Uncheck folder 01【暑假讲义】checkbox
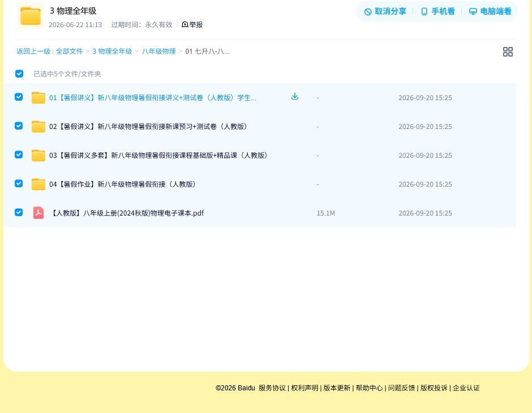 point(19,97)
